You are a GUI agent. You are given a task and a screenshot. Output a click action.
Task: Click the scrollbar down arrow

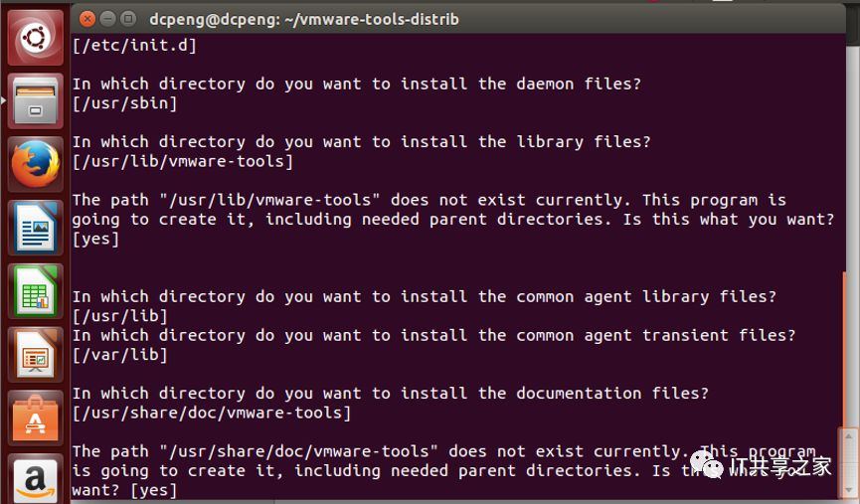click(x=849, y=490)
